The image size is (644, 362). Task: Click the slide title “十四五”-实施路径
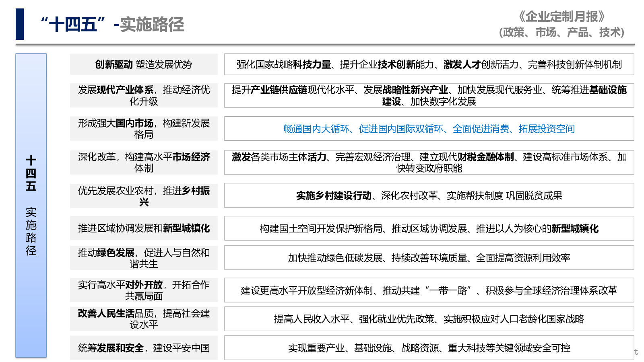point(112,25)
